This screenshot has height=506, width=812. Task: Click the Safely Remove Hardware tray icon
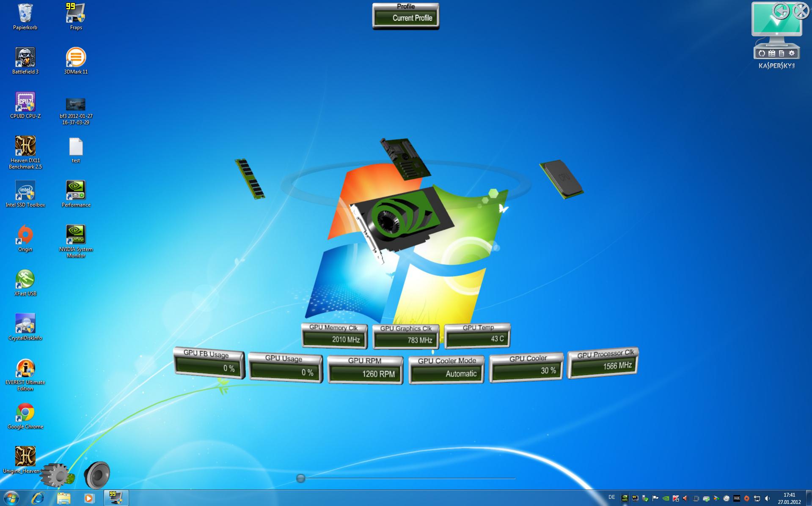click(645, 498)
